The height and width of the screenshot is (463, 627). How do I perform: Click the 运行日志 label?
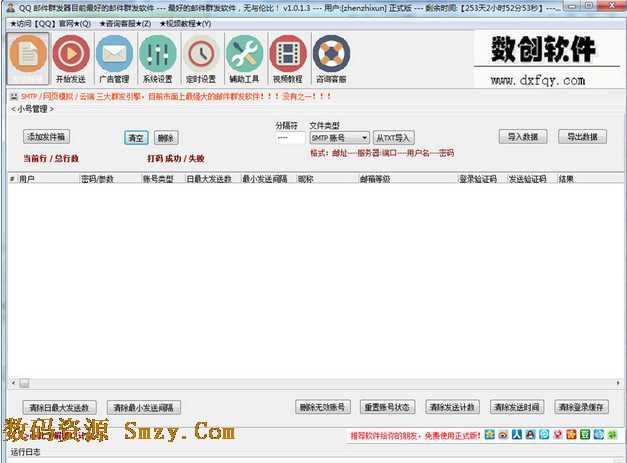tap(26, 452)
